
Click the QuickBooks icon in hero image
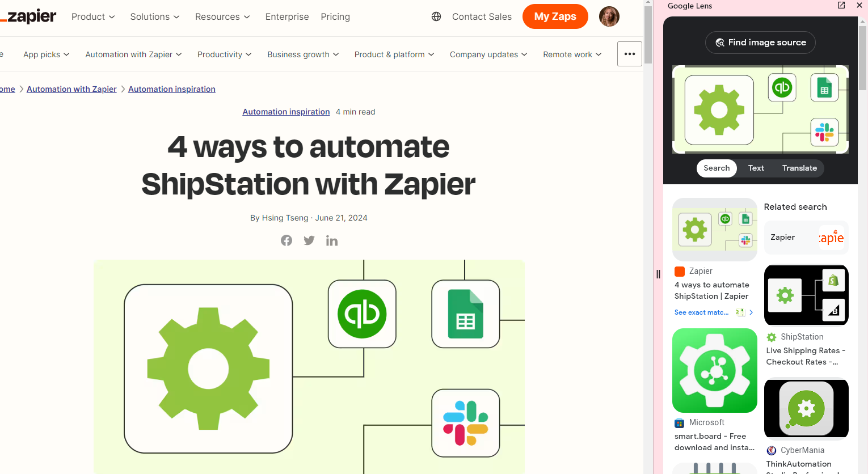click(362, 314)
